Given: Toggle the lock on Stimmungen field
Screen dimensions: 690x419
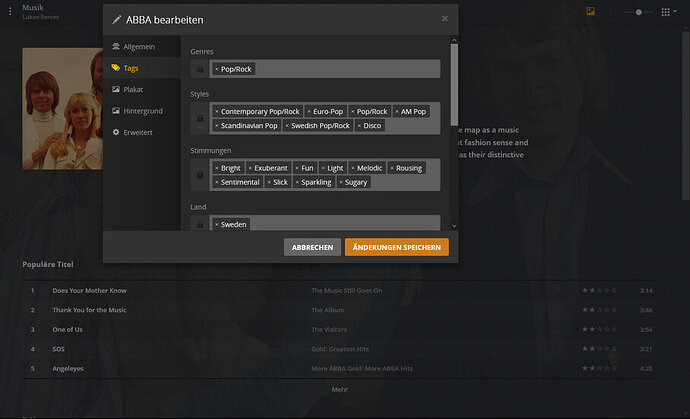Looking at the screenshot, I should coord(200,175).
